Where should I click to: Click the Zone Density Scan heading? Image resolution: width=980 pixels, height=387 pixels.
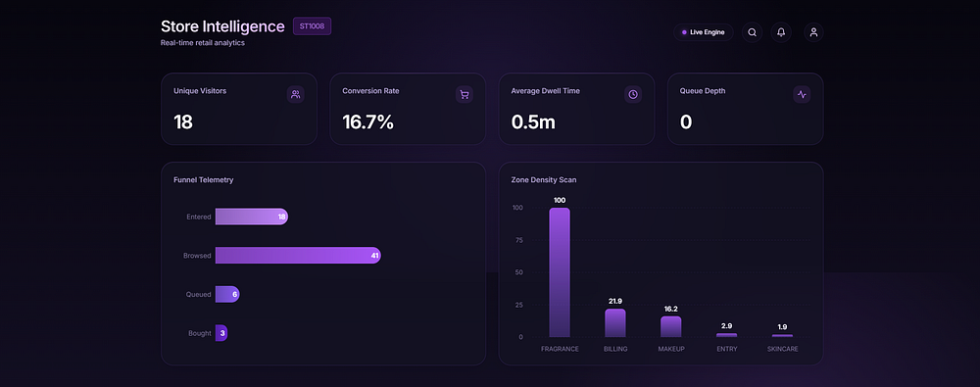click(x=544, y=180)
